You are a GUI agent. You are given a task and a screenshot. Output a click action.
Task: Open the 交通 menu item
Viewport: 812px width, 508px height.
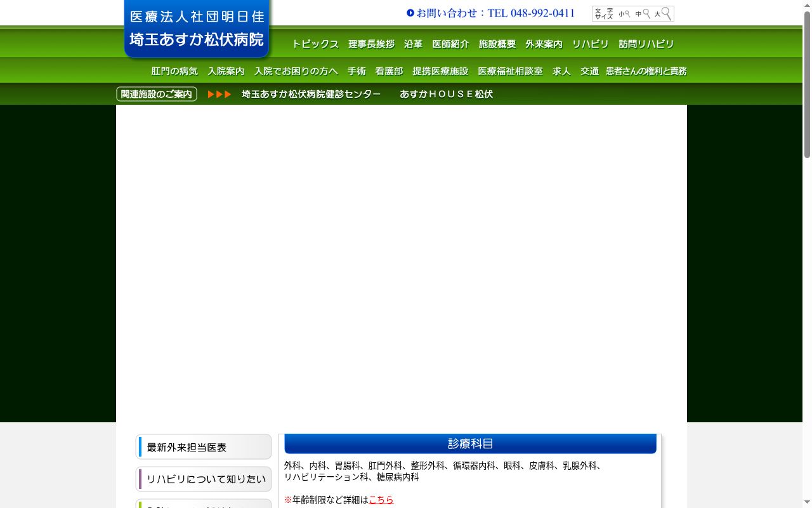click(x=589, y=71)
